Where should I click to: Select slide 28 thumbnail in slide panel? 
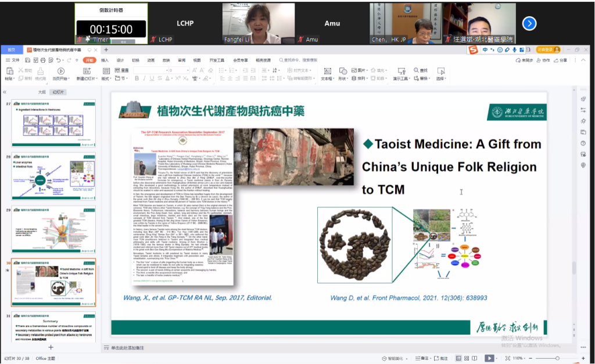[x=53, y=176]
